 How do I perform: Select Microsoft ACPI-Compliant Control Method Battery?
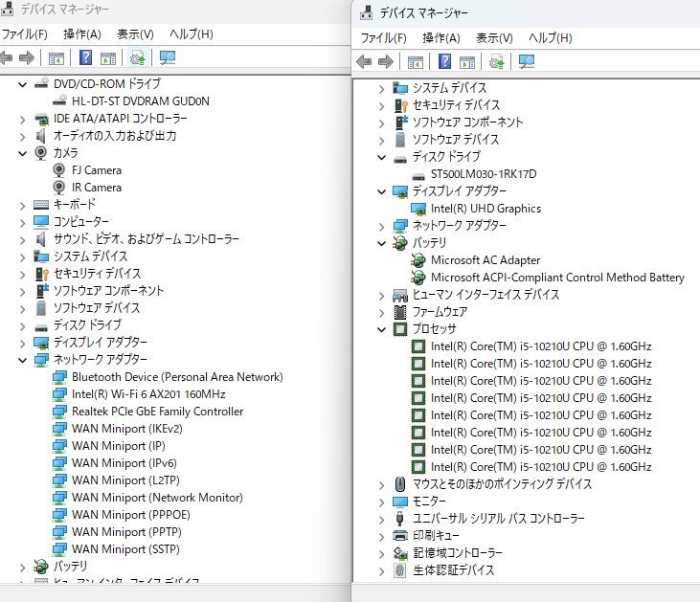[x=557, y=278]
